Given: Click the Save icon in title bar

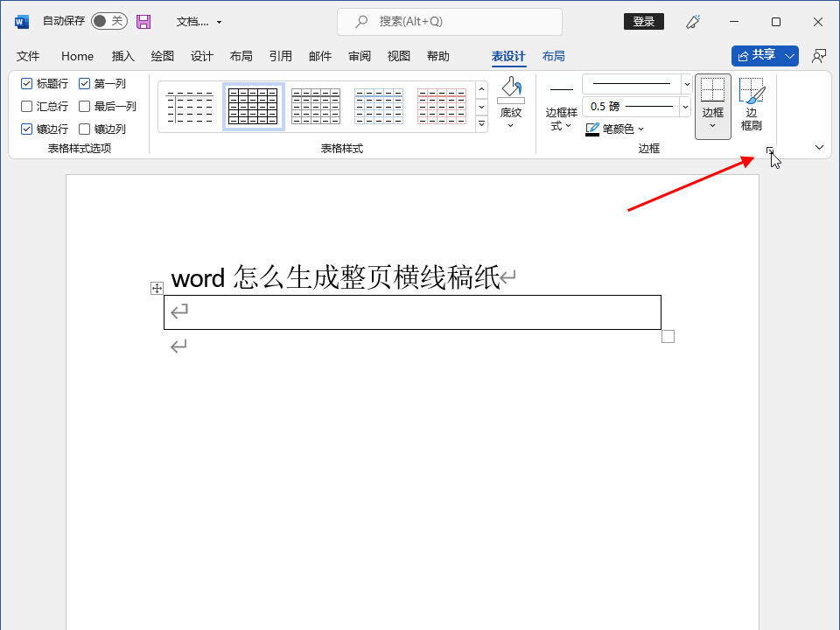Looking at the screenshot, I should point(143,22).
